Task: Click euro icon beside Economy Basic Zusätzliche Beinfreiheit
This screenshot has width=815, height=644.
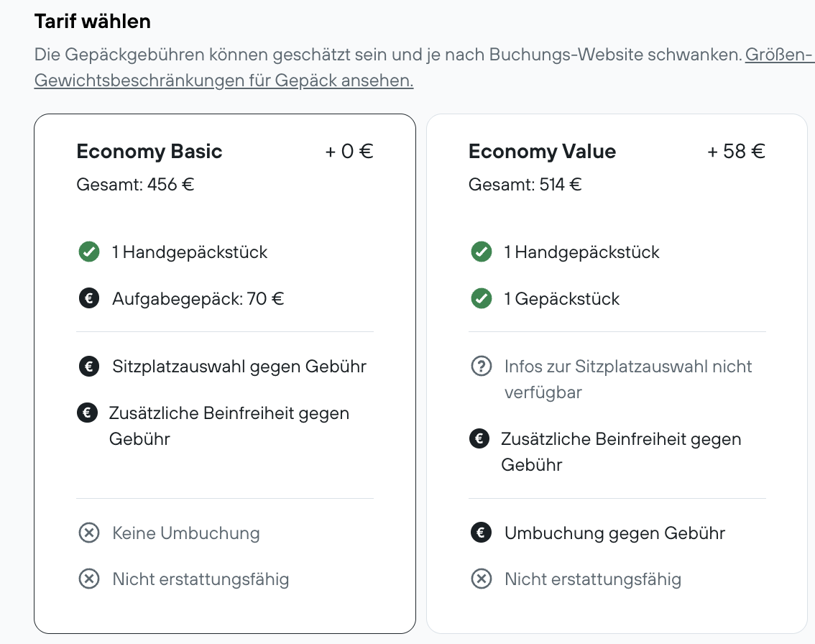Action: pyautogui.click(x=87, y=413)
